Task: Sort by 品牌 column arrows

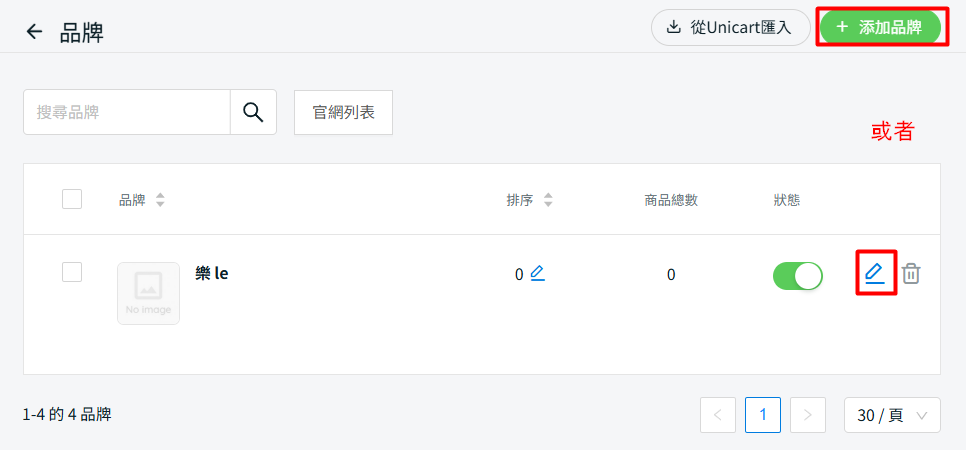Action: 160,200
